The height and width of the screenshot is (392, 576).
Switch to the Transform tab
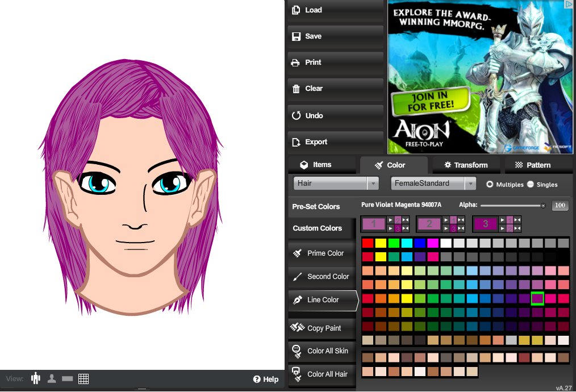click(466, 165)
